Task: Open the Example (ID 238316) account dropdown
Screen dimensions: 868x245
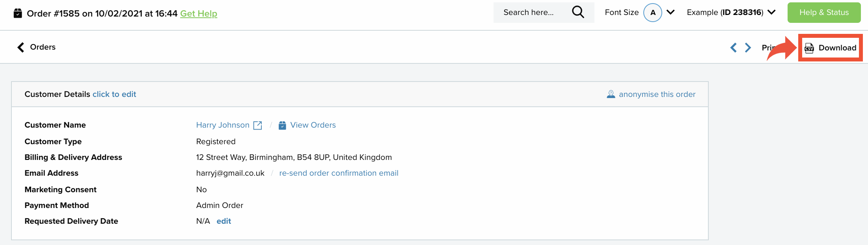Action: click(731, 12)
